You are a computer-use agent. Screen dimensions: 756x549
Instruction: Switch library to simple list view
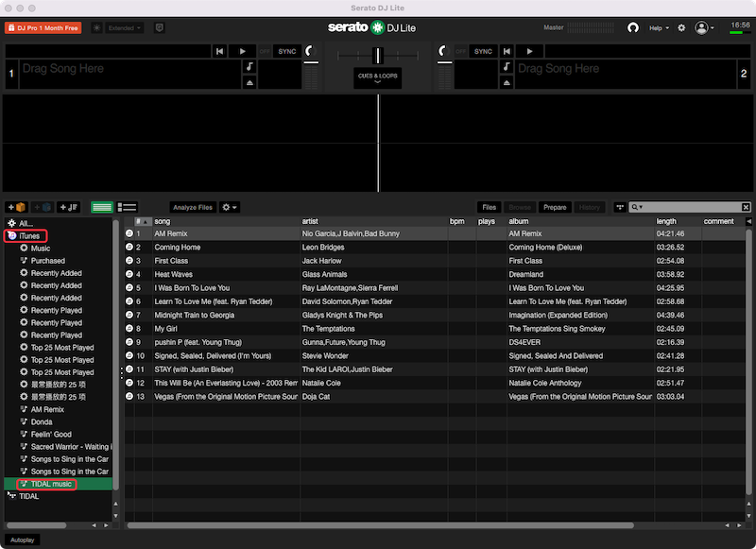(101, 207)
